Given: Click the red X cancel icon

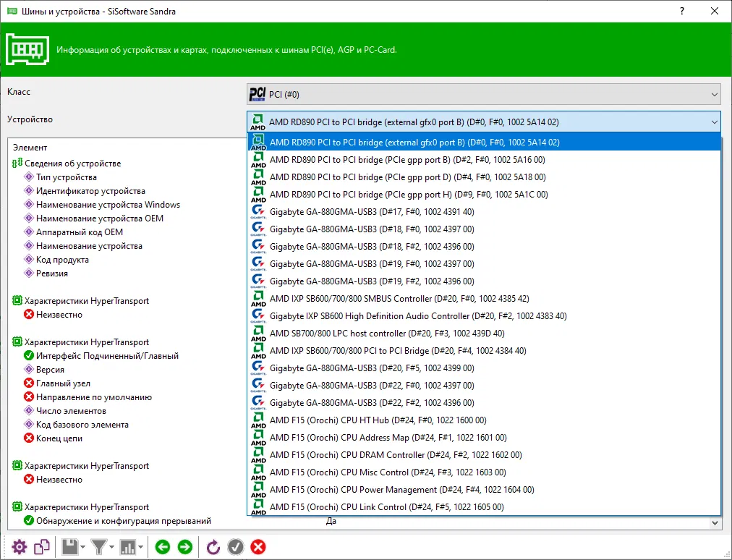Looking at the screenshot, I should [x=258, y=547].
